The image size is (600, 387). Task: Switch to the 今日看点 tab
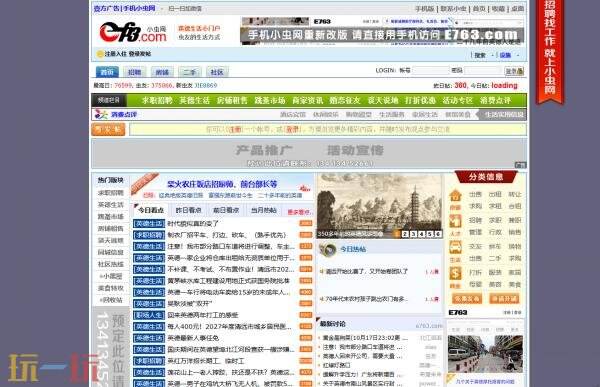coord(151,210)
